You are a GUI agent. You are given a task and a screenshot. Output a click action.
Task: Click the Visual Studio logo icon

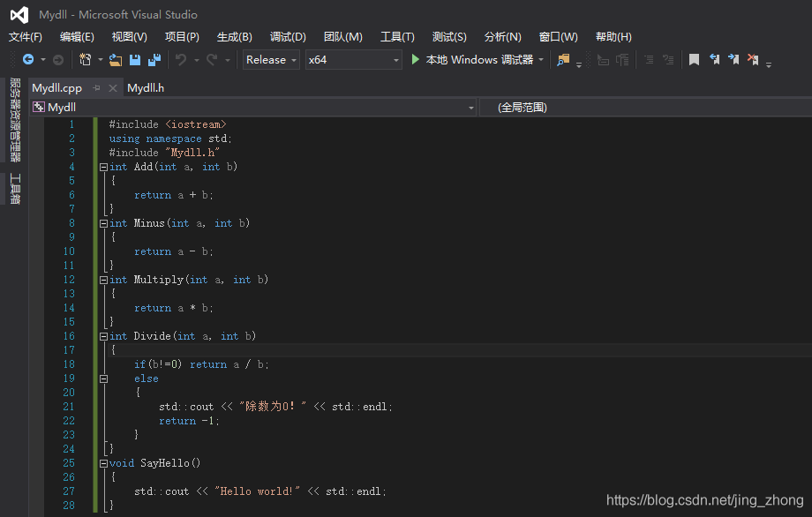click(19, 14)
